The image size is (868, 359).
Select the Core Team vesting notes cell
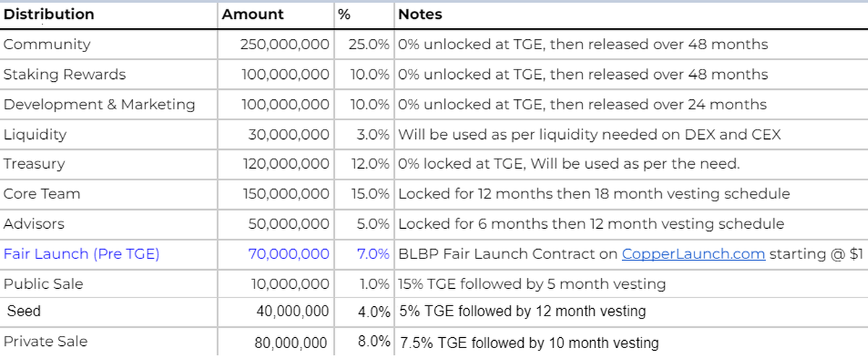tap(594, 194)
